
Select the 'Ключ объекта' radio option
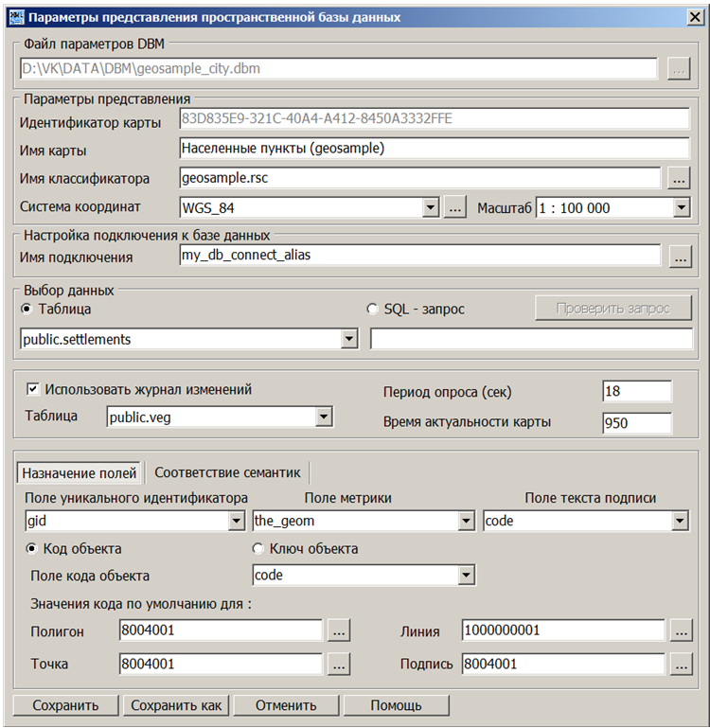click(257, 549)
